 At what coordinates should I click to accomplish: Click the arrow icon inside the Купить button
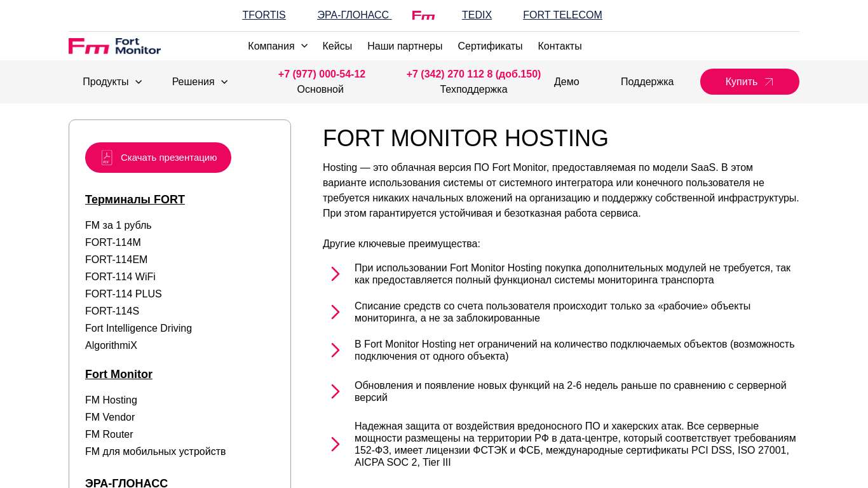click(x=769, y=82)
